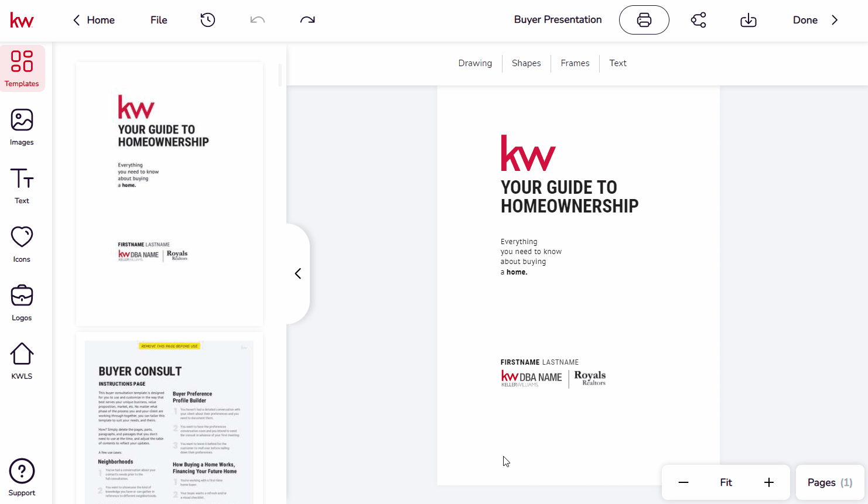Screen dimensions: 868x504
Task: Open version history clock icon
Action: point(207,20)
